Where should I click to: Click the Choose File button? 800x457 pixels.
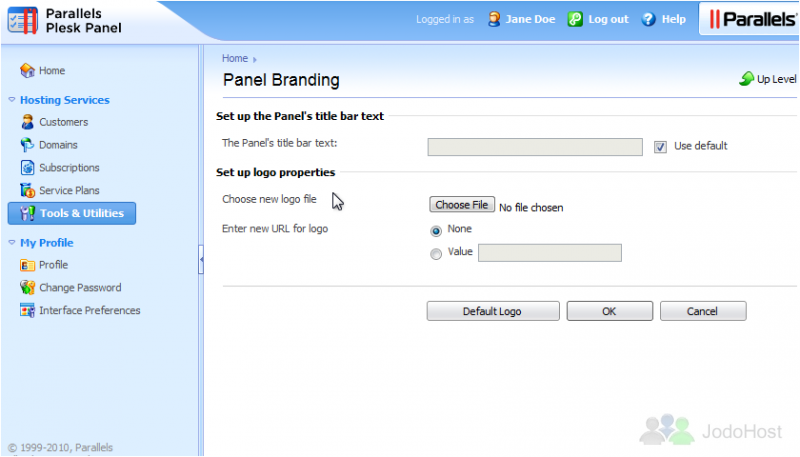[462, 205]
